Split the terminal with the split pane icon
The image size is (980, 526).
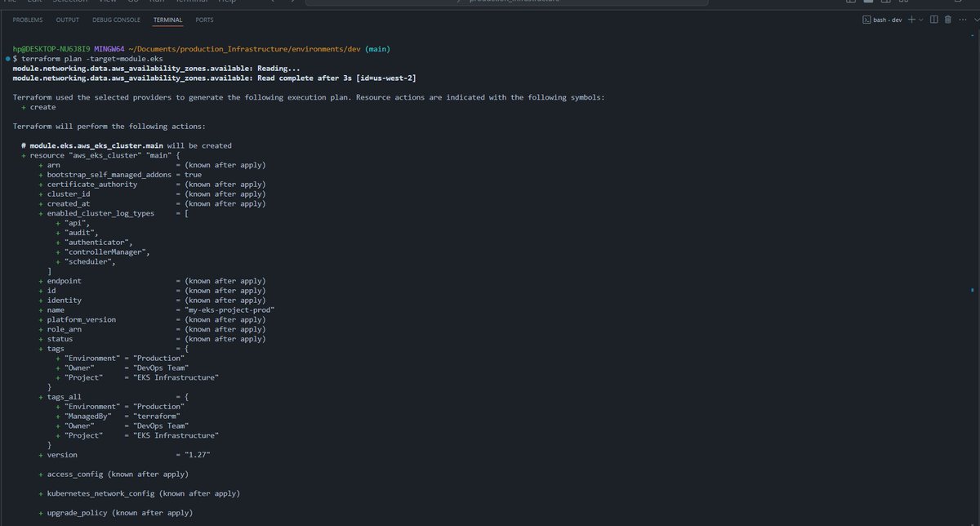point(935,20)
